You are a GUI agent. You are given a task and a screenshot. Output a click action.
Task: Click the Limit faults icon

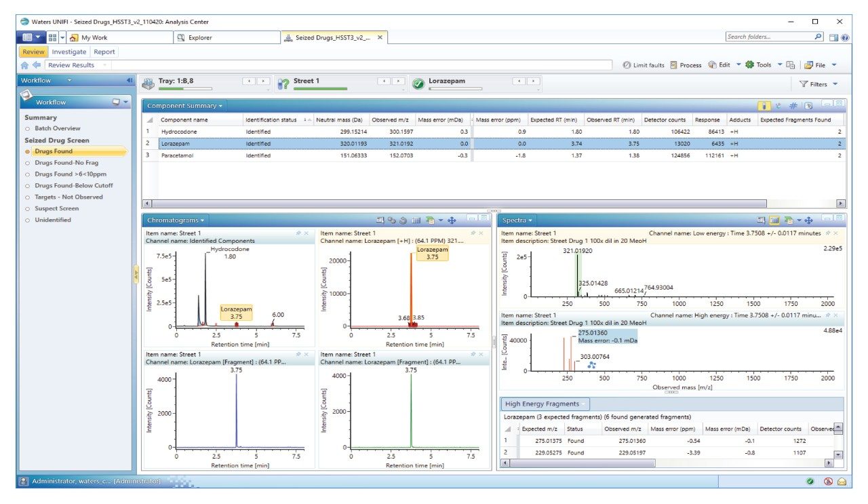click(627, 65)
